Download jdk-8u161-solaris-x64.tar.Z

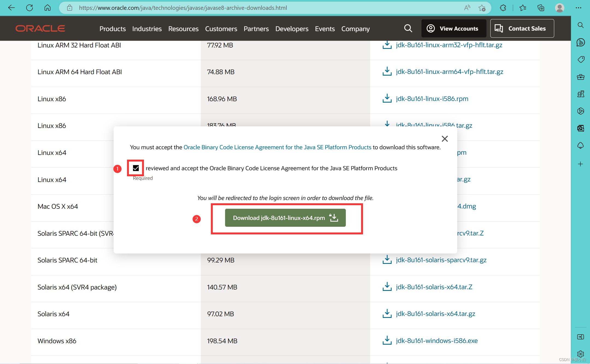pos(434,287)
